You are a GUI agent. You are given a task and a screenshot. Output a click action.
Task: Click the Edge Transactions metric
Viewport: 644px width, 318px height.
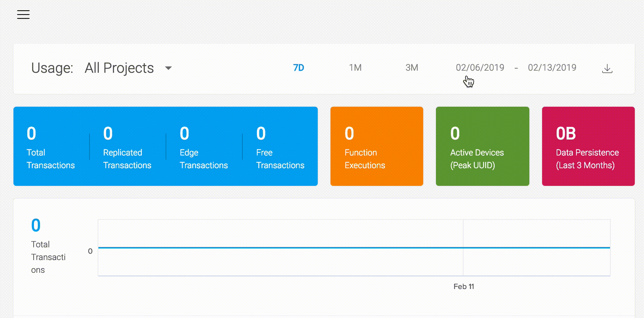[203, 147]
